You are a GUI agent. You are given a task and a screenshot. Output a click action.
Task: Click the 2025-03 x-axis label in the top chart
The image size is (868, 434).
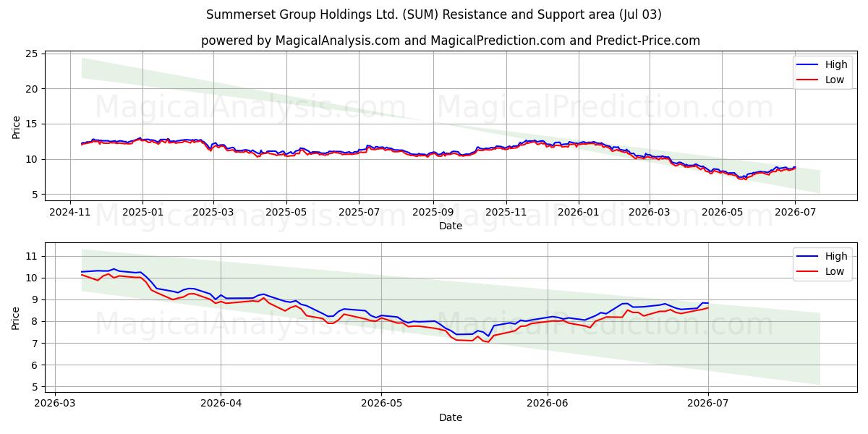coord(213,213)
